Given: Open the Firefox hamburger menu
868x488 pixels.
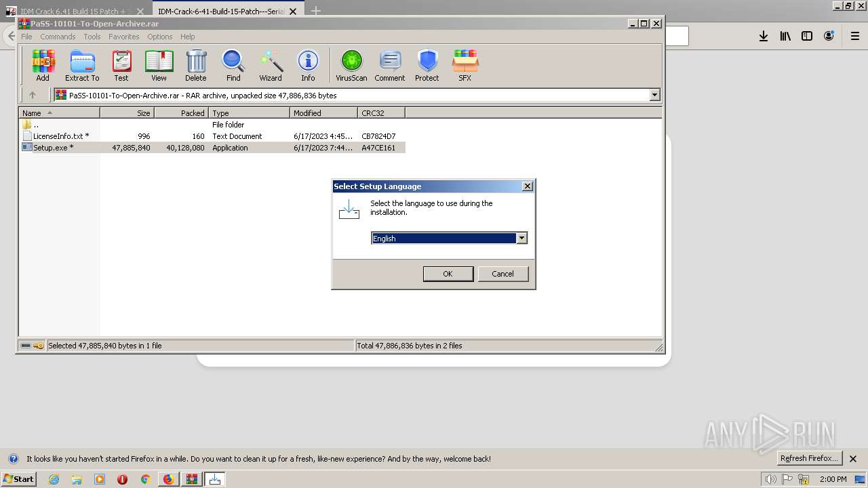Looking at the screenshot, I should (x=855, y=36).
